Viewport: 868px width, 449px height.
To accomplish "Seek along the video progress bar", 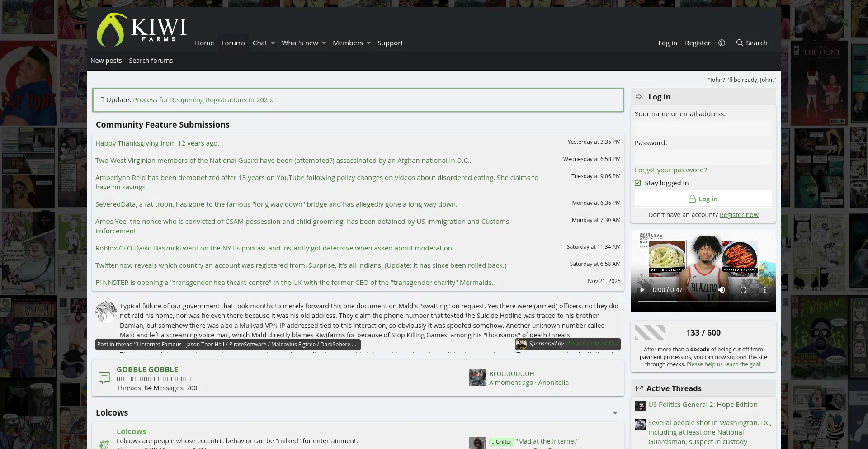I will (x=703, y=302).
